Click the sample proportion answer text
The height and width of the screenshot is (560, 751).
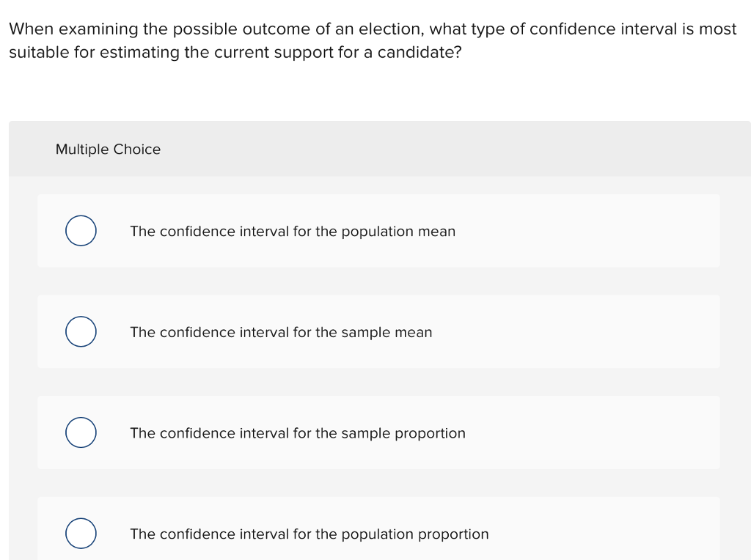pyautogui.click(x=297, y=432)
